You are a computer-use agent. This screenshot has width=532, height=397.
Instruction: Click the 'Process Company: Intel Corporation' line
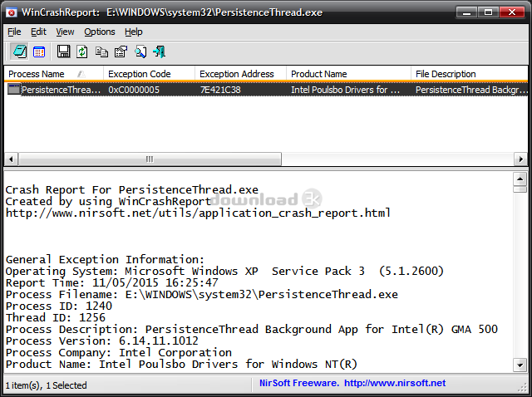click(x=119, y=353)
